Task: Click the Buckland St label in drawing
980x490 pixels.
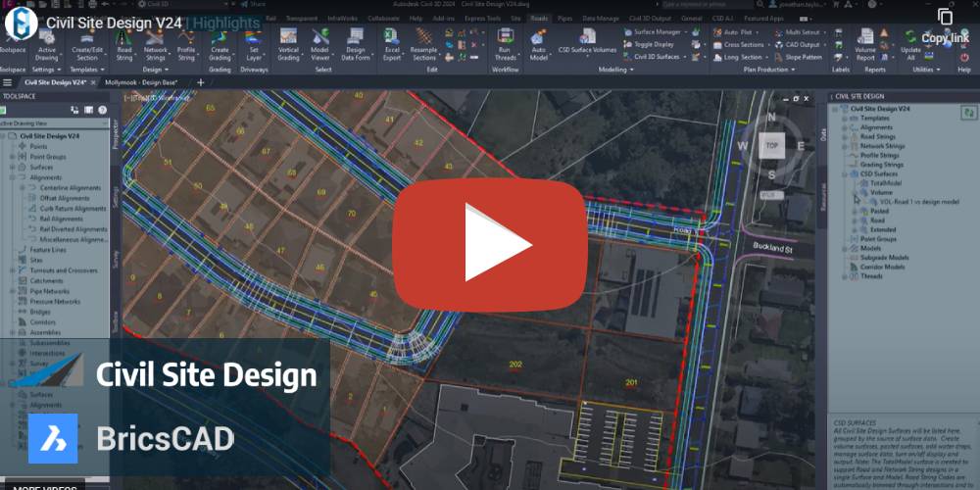Action: tap(772, 246)
